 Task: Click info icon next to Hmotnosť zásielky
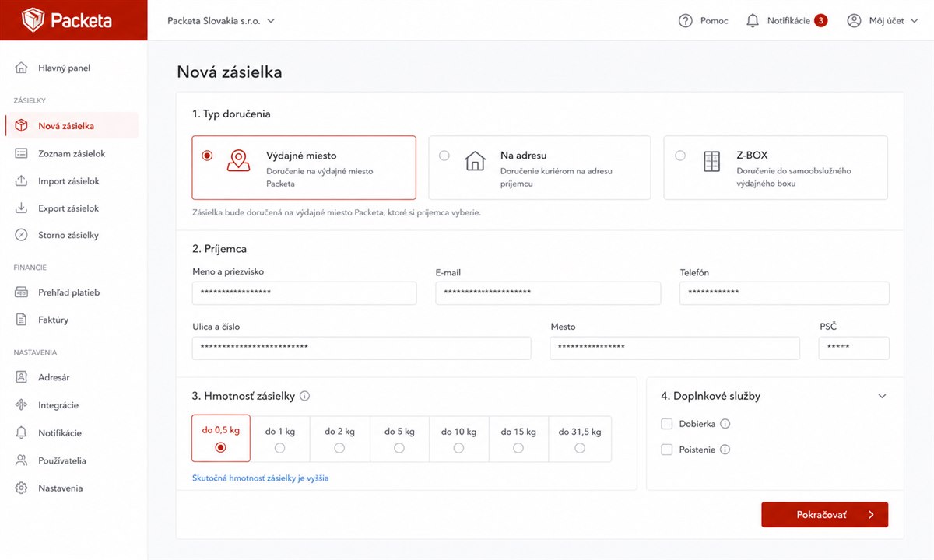(x=305, y=396)
